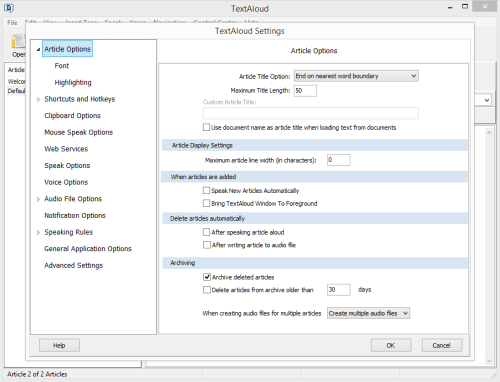Maximize the TextAloud main window
The image size is (500, 382).
click(465, 7)
